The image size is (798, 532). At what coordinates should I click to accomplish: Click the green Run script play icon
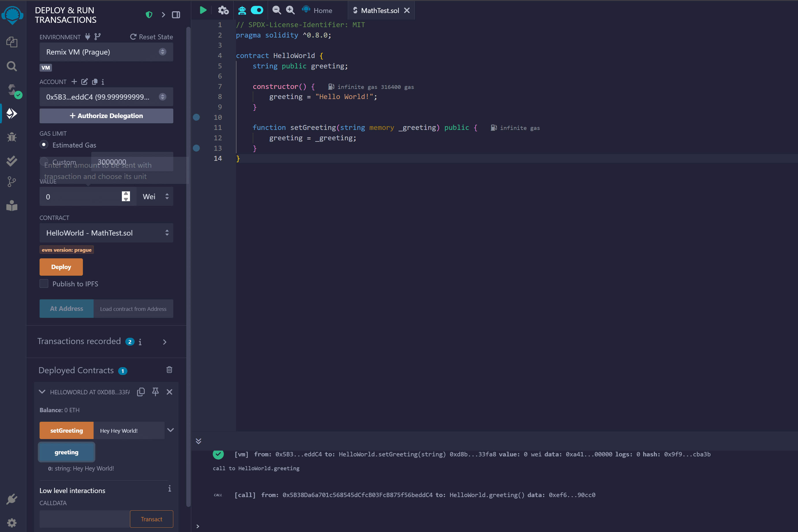click(x=203, y=10)
